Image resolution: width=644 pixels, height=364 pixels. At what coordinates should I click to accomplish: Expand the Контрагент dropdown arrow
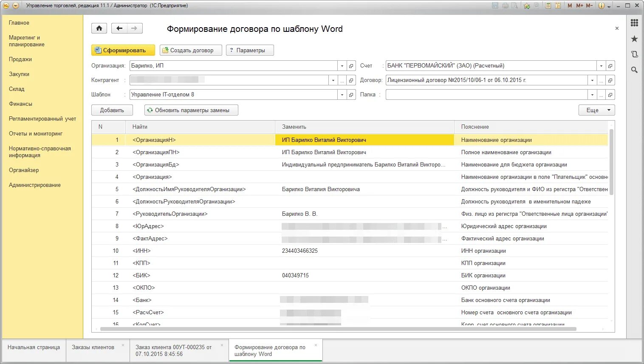pos(333,80)
